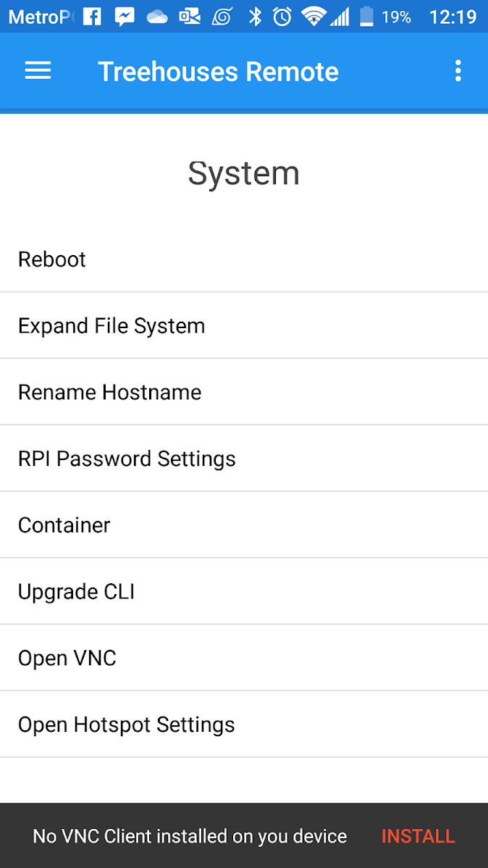
Task: Open the Container option
Action: [x=244, y=525]
